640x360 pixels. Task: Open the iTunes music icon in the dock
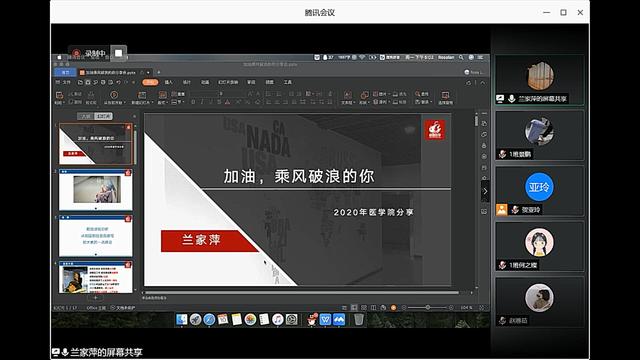(278, 319)
